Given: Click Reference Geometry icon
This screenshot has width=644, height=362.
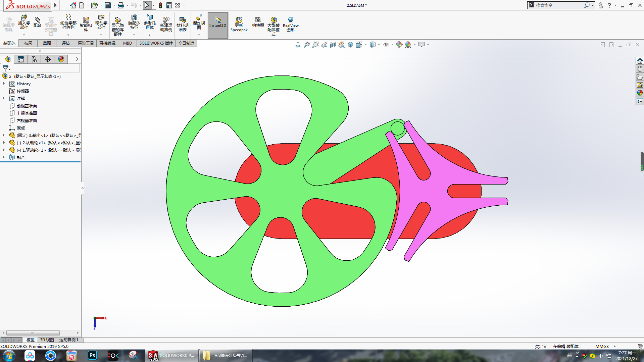Looking at the screenshot, I should 149,23.
